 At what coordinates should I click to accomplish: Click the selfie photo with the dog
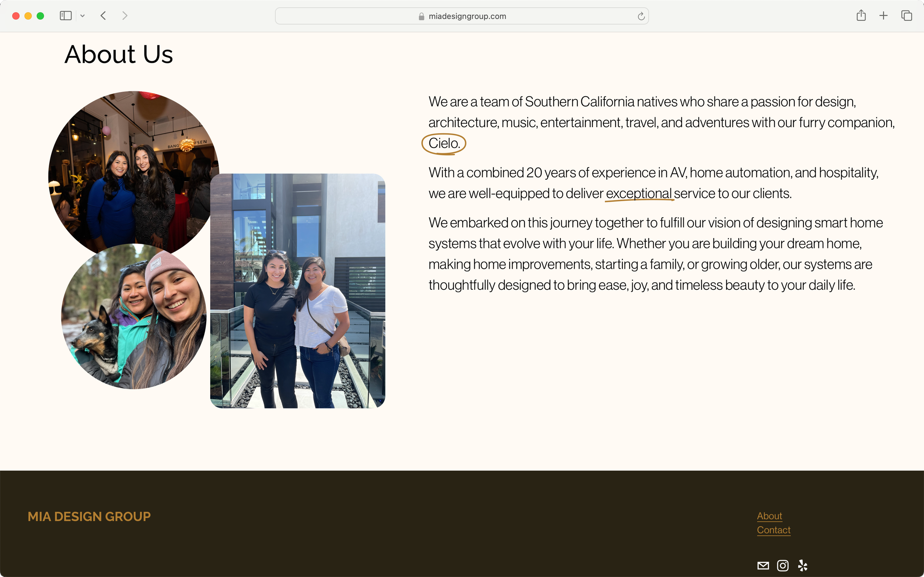click(133, 317)
